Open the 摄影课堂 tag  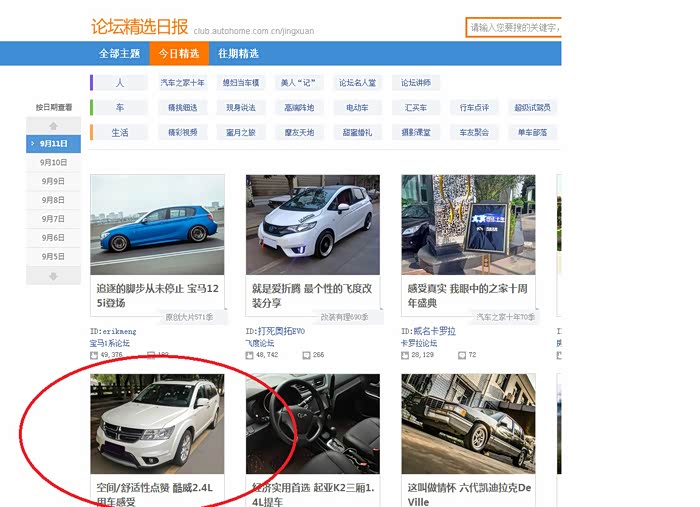tap(416, 133)
